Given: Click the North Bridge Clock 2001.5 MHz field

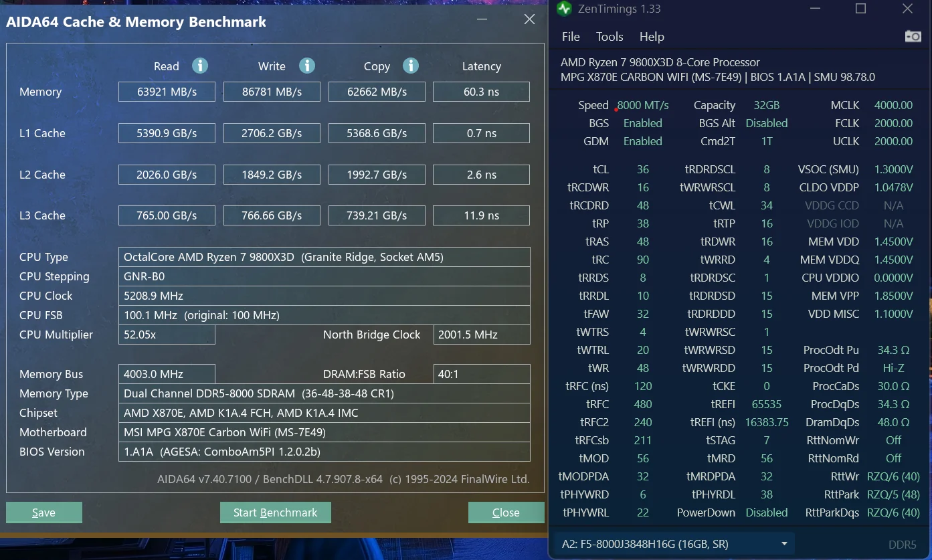Looking at the screenshot, I should click(x=482, y=335).
